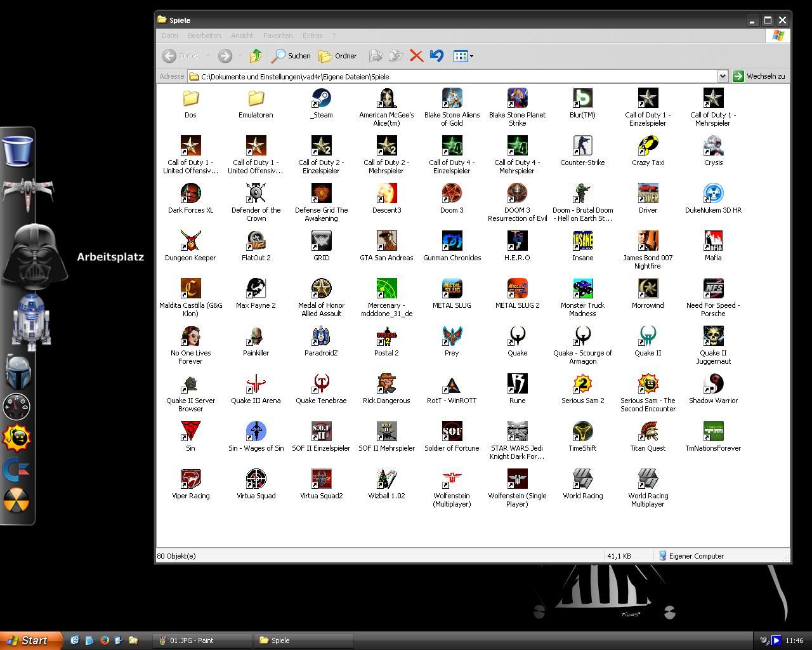Select the Crazy Taxi icon
Screen dimensions: 812x650
[x=648, y=146]
